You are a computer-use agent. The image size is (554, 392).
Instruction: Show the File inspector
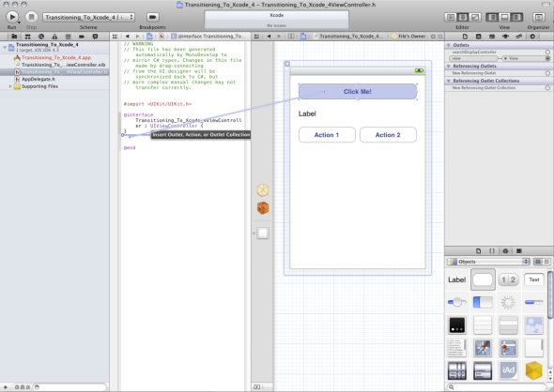click(x=465, y=37)
